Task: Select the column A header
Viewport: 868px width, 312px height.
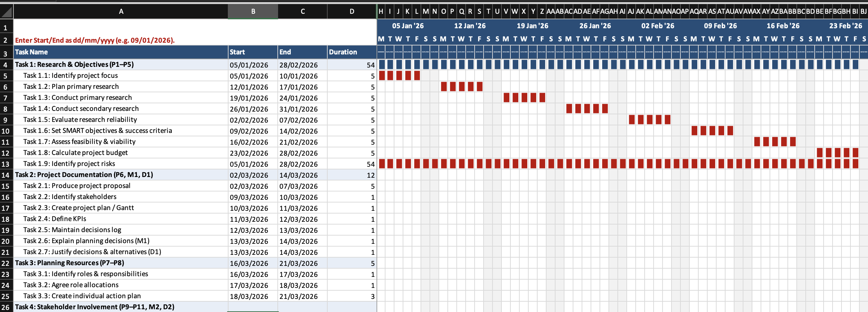Action: (121, 11)
